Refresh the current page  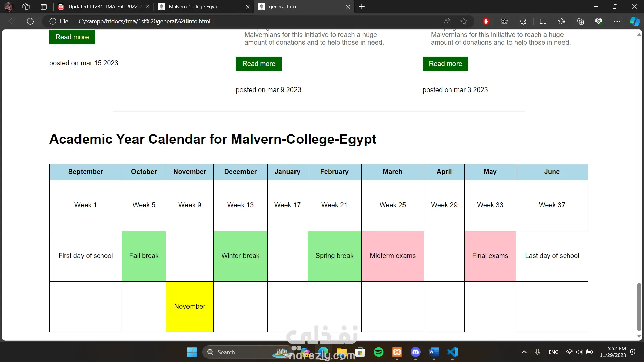click(30, 21)
